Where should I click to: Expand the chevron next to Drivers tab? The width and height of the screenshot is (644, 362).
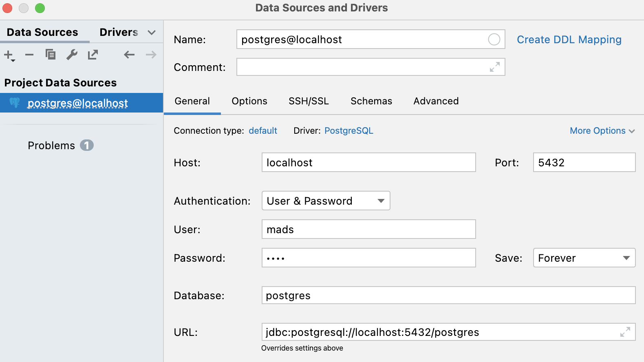pos(152,33)
